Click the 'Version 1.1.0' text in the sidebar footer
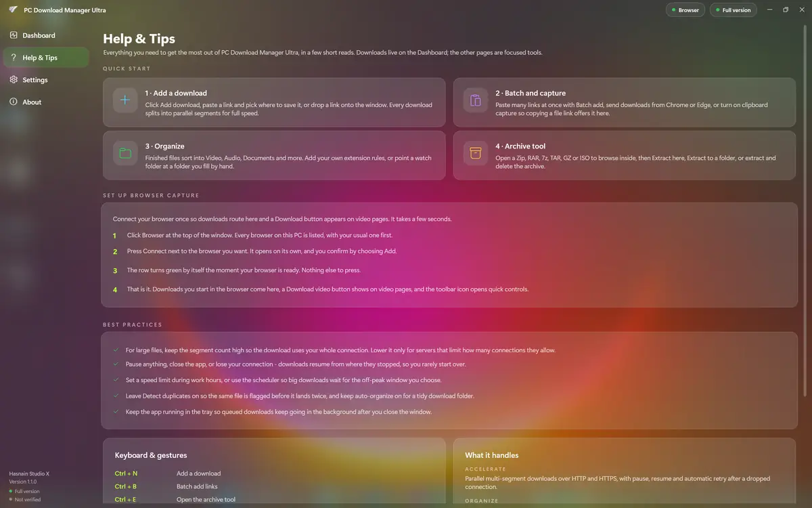 [23, 482]
